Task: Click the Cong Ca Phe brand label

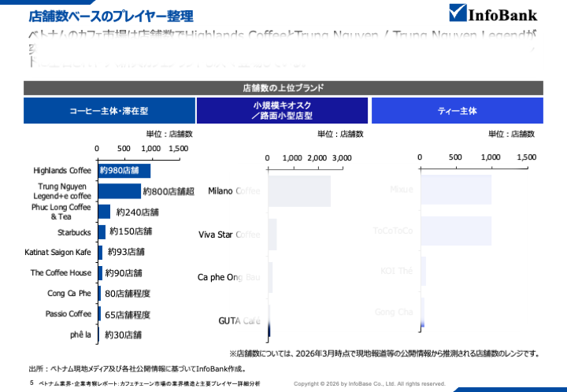Action: pyautogui.click(x=69, y=294)
